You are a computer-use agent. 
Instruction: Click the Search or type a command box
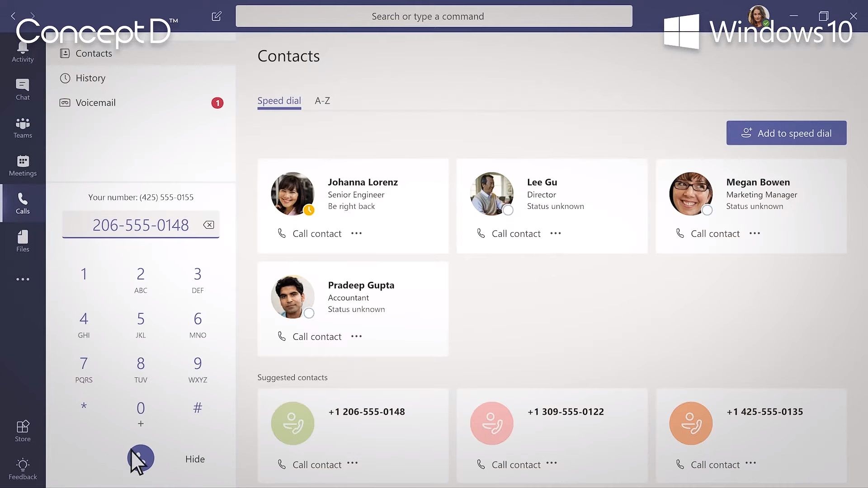434,16
